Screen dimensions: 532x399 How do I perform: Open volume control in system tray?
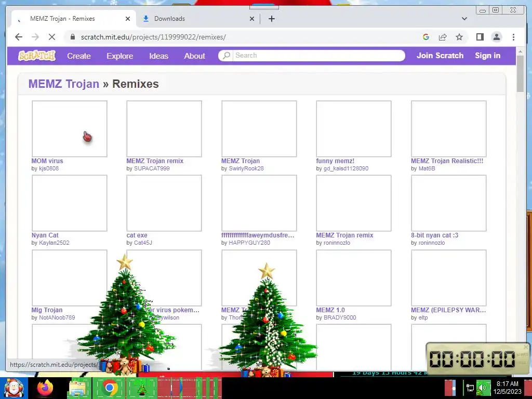(x=482, y=388)
